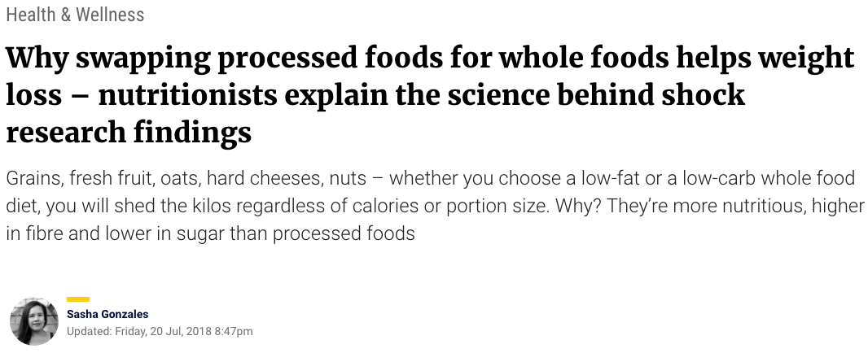This screenshot has height=353, width=868.
Task: Click Sasha Gonzales author profile photo
Action: click(x=33, y=321)
